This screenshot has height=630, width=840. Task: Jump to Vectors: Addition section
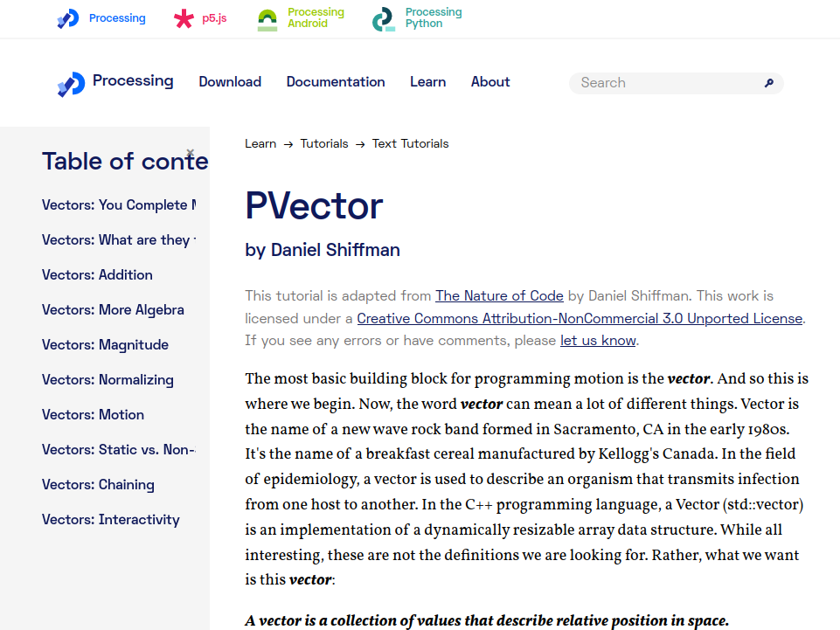pyautogui.click(x=97, y=275)
